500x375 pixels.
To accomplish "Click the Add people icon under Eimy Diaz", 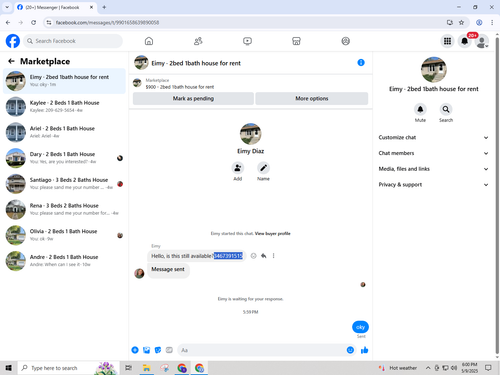I will click(238, 168).
